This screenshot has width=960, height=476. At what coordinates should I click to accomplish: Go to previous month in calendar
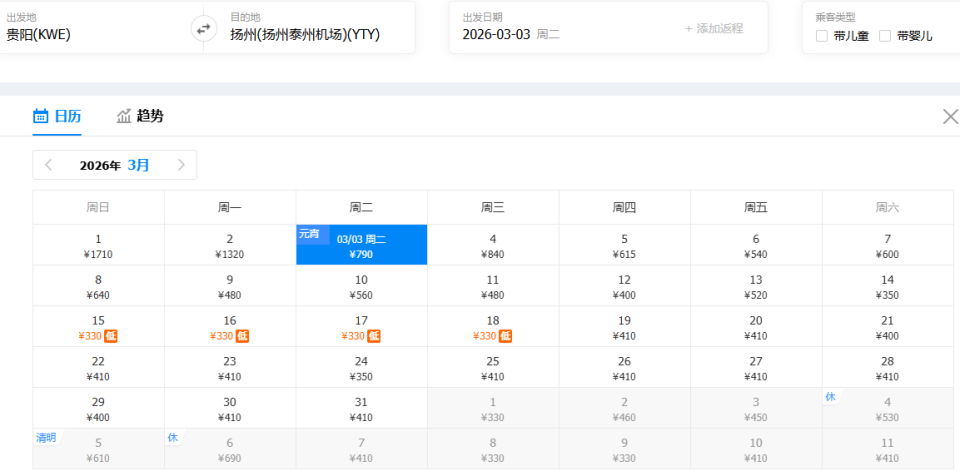(49, 165)
